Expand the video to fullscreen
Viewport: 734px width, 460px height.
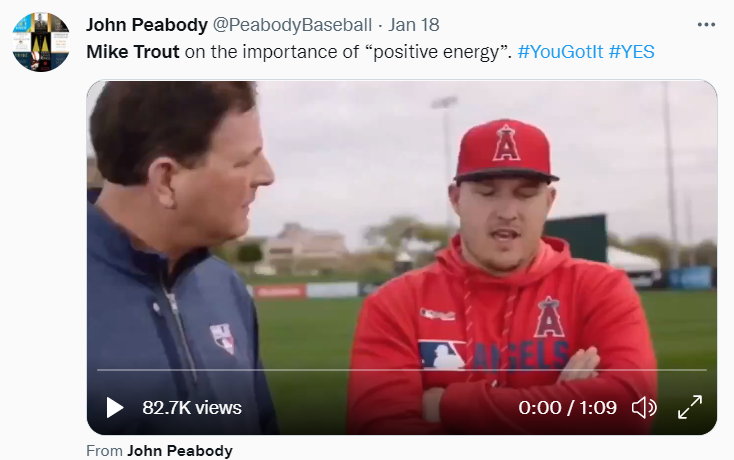pos(690,407)
